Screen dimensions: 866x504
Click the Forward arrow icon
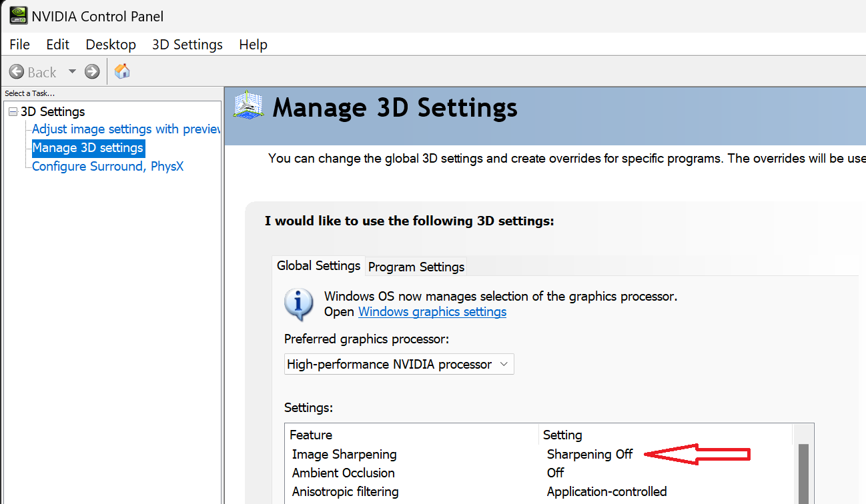(x=92, y=71)
